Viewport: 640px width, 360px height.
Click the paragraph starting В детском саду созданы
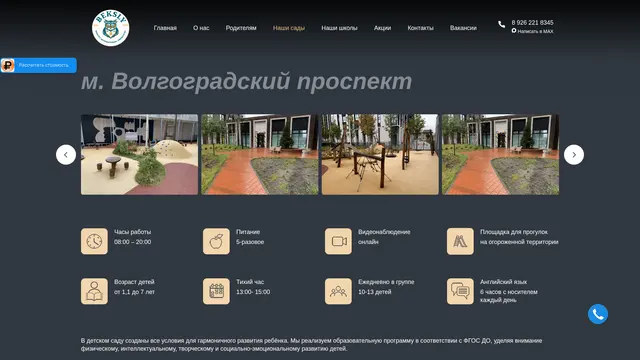point(311,344)
